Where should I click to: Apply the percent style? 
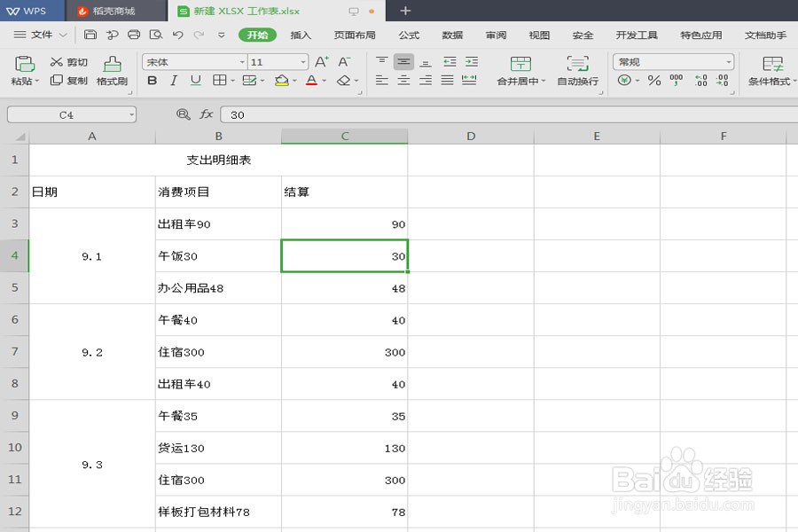(654, 81)
